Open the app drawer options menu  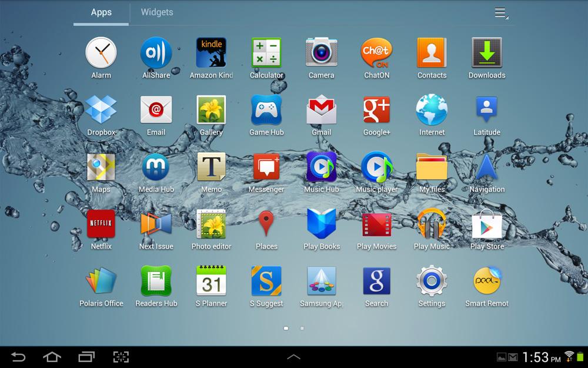501,13
